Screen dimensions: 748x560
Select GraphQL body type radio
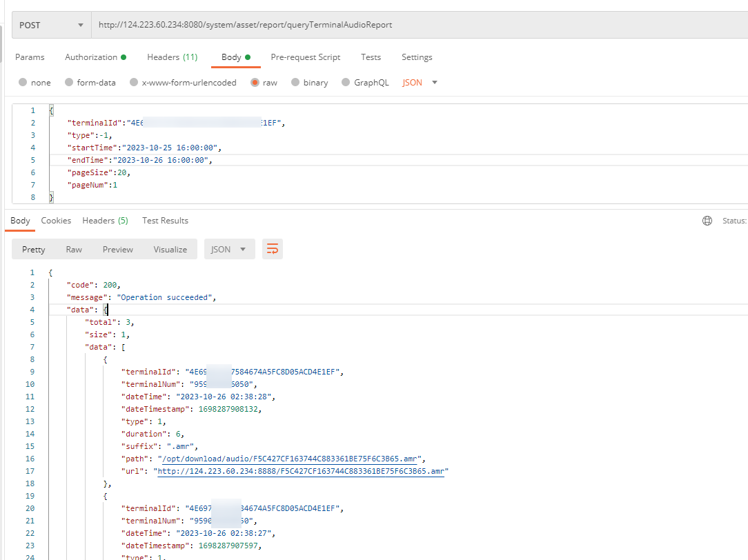pos(346,83)
